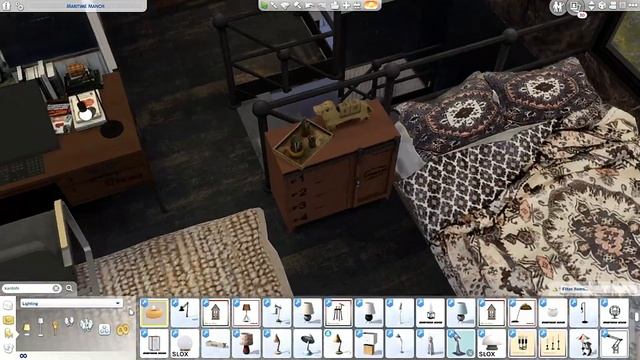The width and height of the screenshot is (640, 360).
Task: Choose the Wall Sconces subcategory icon
Action: click(70, 322)
